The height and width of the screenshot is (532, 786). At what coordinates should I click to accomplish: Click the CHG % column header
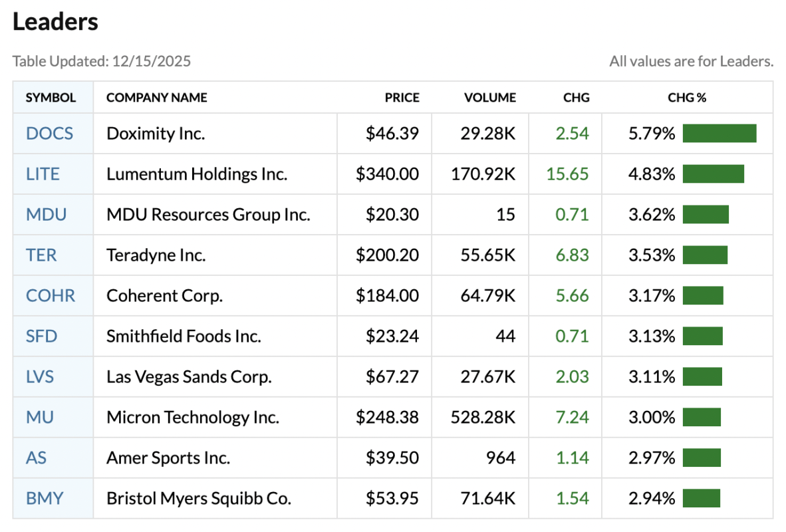[x=686, y=98]
